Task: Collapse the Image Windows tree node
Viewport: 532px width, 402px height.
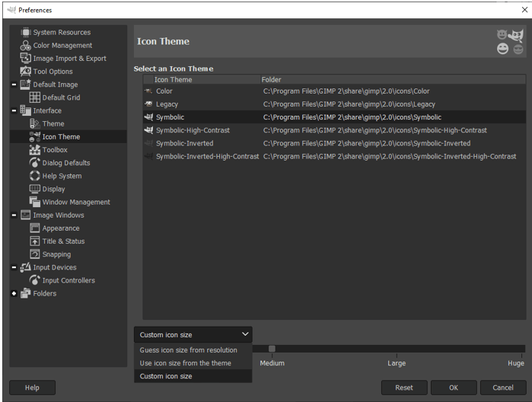Action: click(14, 215)
